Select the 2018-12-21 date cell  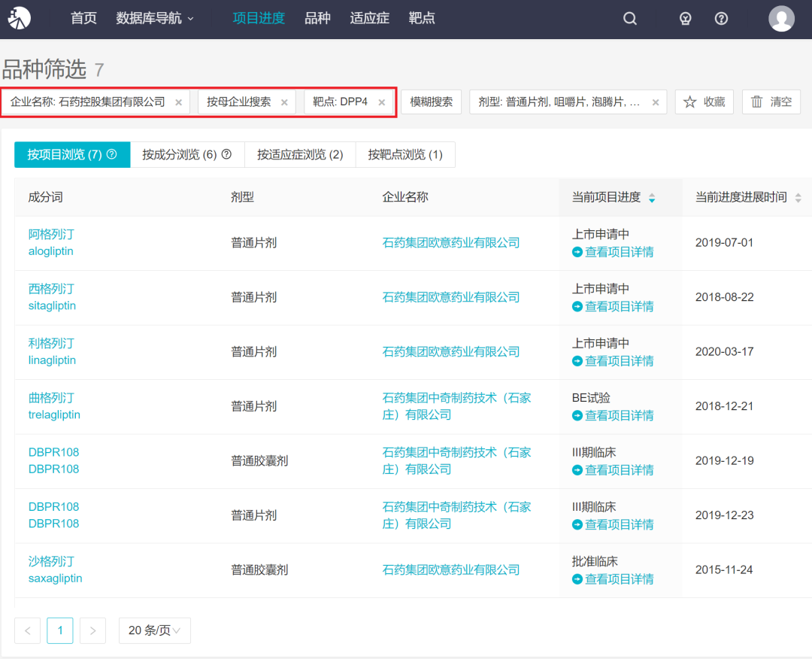(724, 406)
